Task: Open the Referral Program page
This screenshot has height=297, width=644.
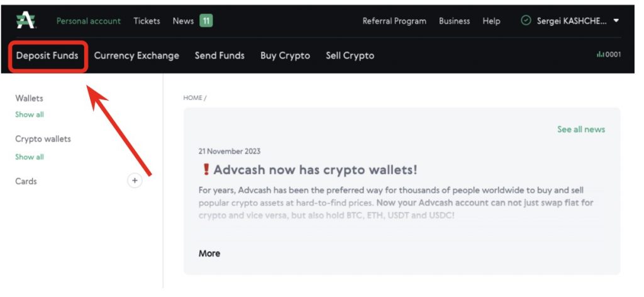Action: [x=394, y=21]
